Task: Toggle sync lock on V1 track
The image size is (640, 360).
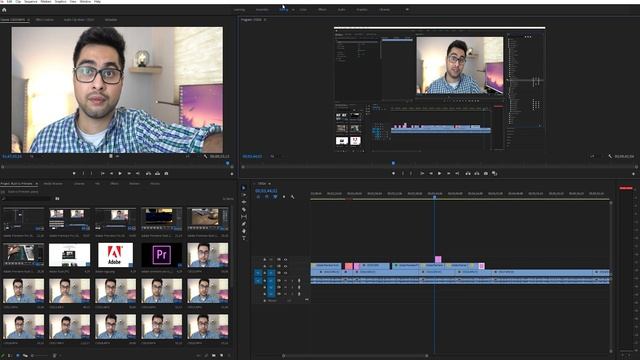Action: [279, 273]
